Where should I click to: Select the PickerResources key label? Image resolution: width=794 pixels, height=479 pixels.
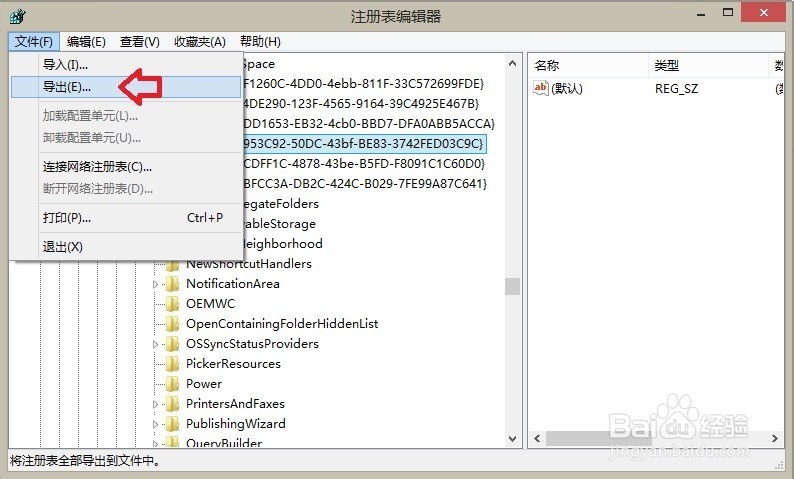[233, 364]
